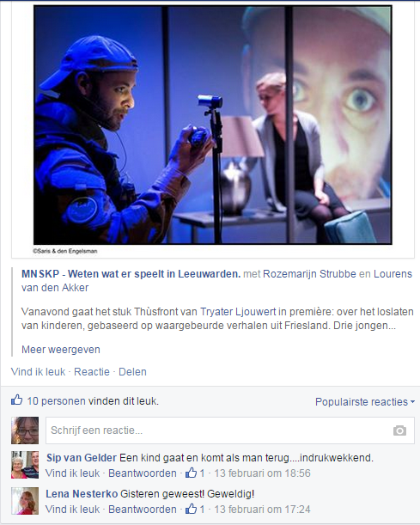The image size is (420, 525).
Task: Click like count icon on Lena Nesterko's comment
Action: 191,509
